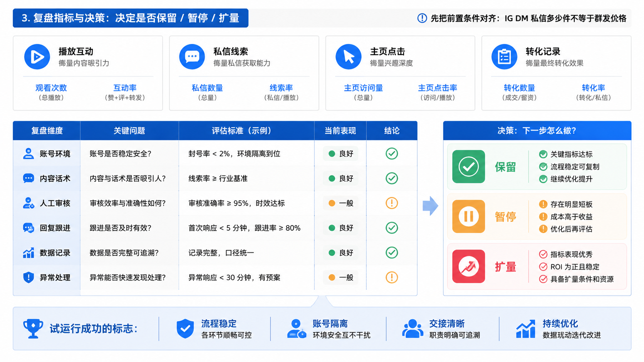Click the 成本高于收益 warning mark
644x362 pixels.
543,217
